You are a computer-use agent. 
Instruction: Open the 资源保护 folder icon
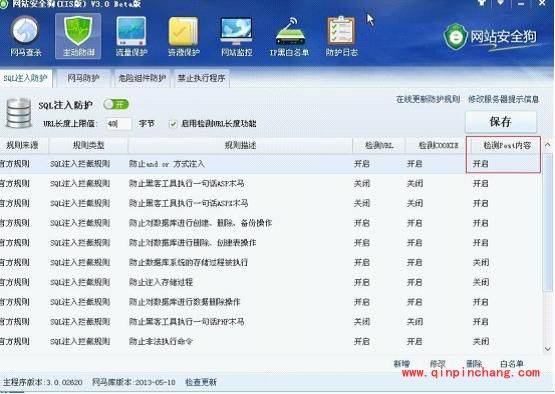click(x=184, y=37)
